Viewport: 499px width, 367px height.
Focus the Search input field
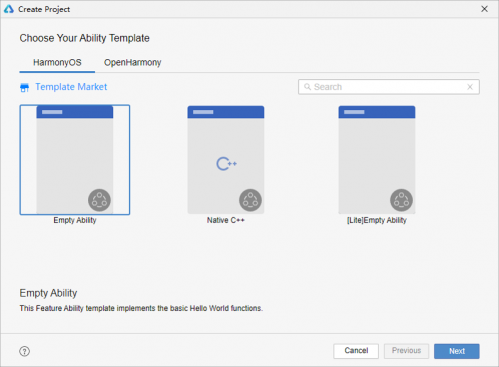point(389,87)
